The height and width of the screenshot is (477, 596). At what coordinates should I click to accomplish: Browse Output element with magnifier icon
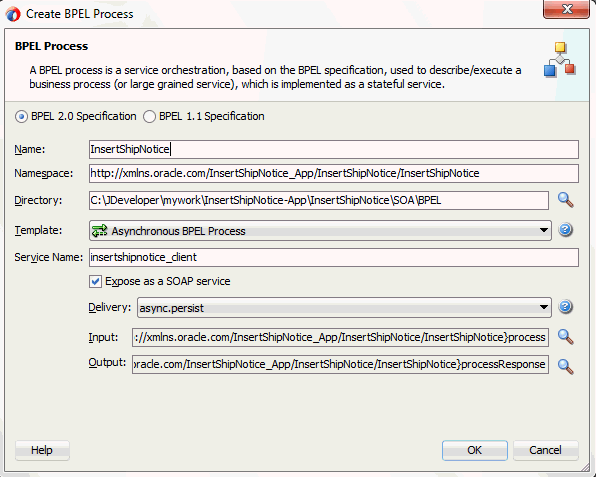(565, 366)
